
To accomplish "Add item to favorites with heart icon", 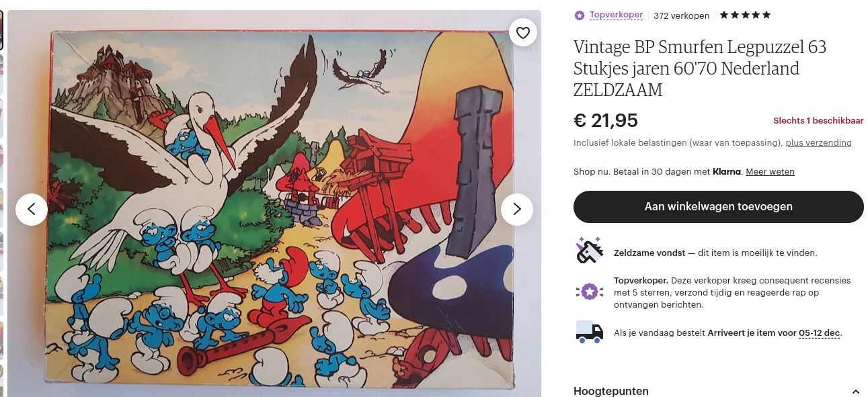I will point(523,32).
